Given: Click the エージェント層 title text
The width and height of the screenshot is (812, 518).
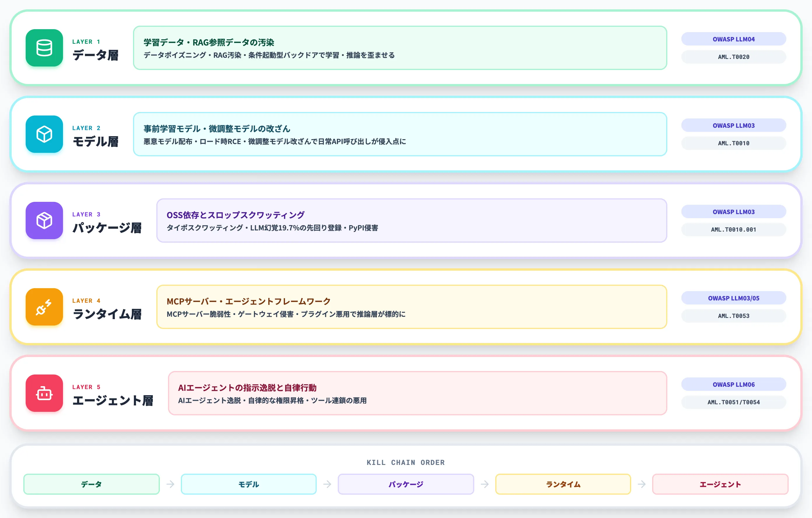Looking at the screenshot, I should point(113,400).
